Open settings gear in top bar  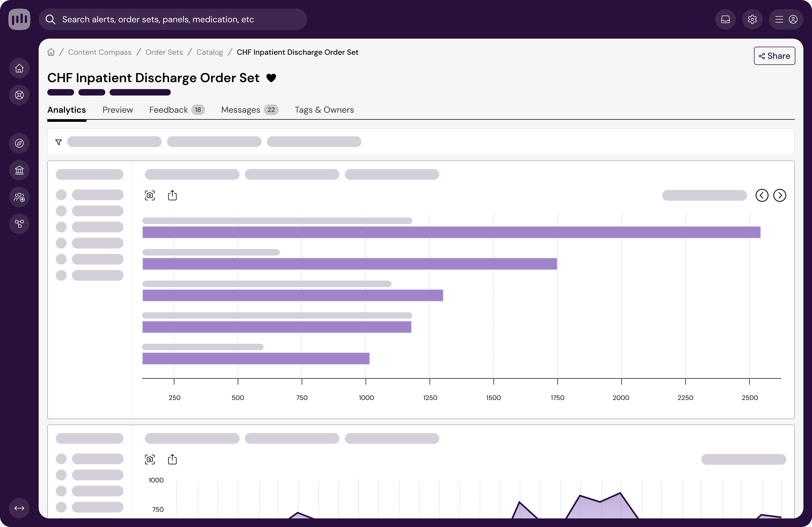tap(752, 19)
